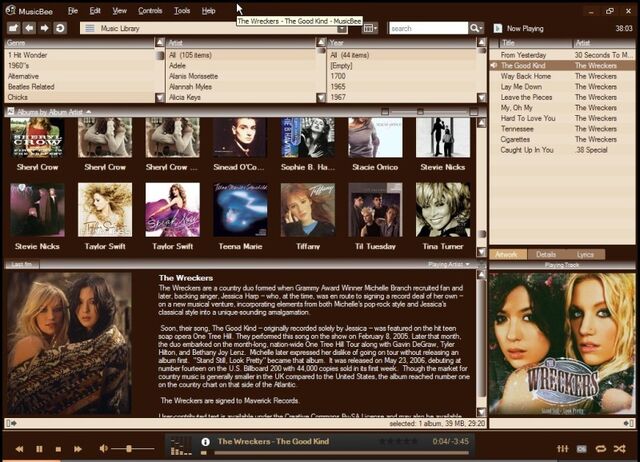Click Genre list scroll-up arrow
This screenshot has width=640, height=462.
160,42
